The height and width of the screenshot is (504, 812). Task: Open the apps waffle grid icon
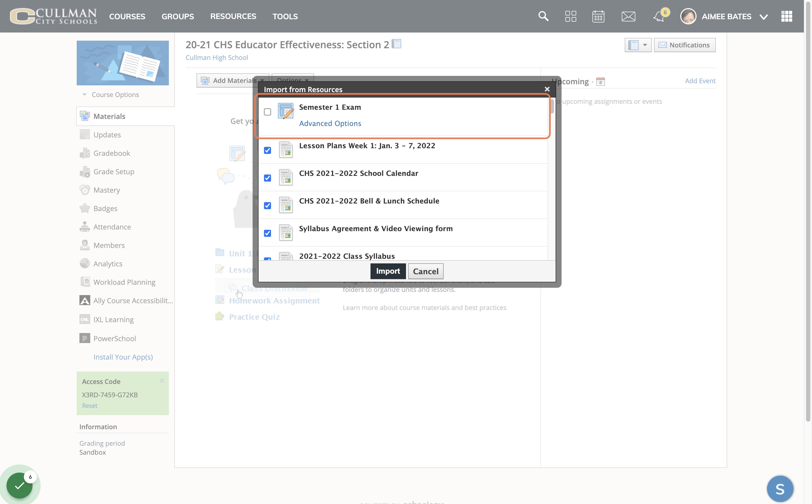[x=787, y=16]
